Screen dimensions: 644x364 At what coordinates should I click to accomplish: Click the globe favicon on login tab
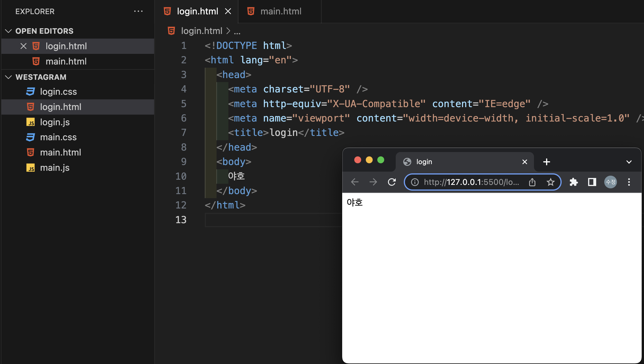(407, 162)
